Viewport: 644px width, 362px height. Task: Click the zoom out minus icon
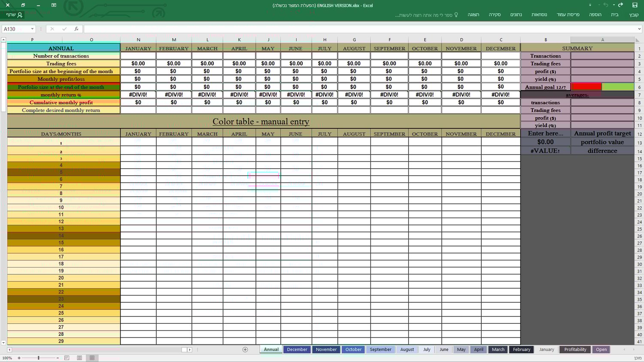pyautogui.click(x=58, y=358)
